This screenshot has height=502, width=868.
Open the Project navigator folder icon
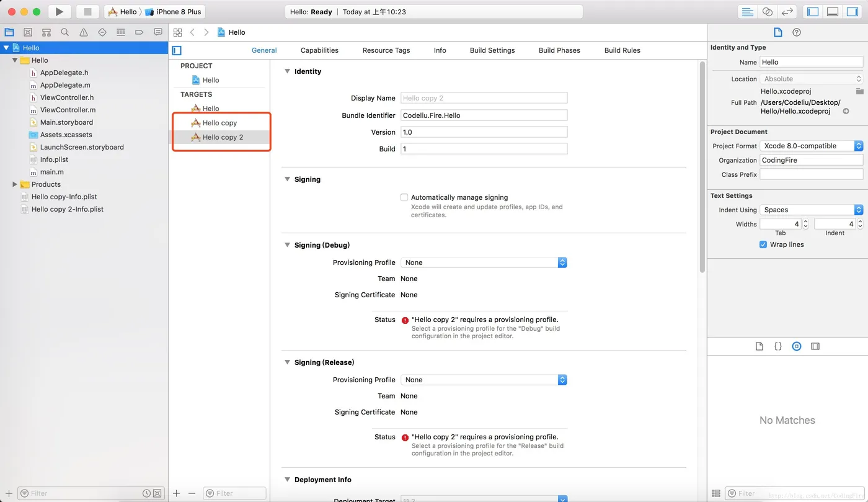[9, 32]
